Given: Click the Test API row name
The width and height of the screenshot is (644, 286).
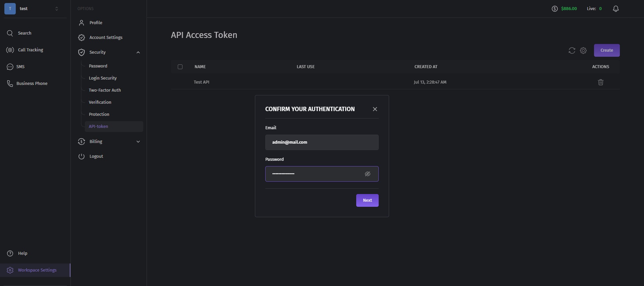Looking at the screenshot, I should 202,82.
